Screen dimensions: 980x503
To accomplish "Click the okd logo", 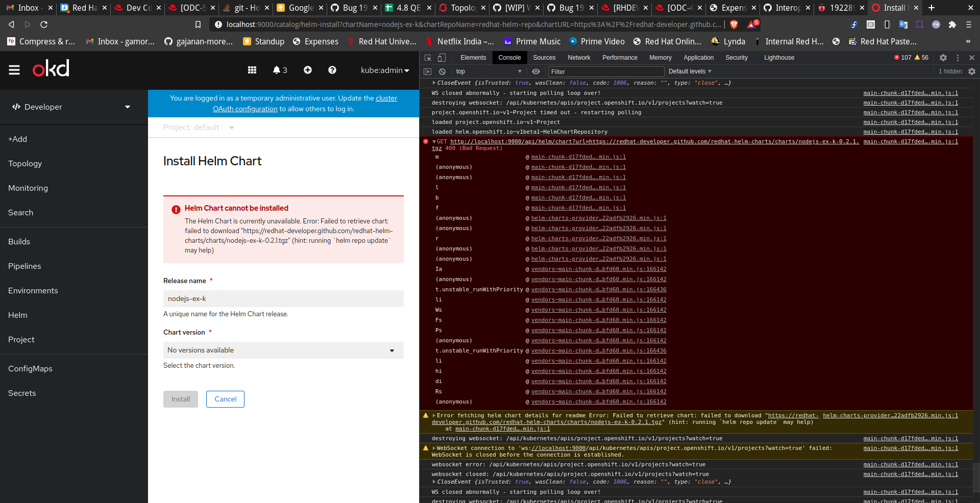I will (51, 69).
